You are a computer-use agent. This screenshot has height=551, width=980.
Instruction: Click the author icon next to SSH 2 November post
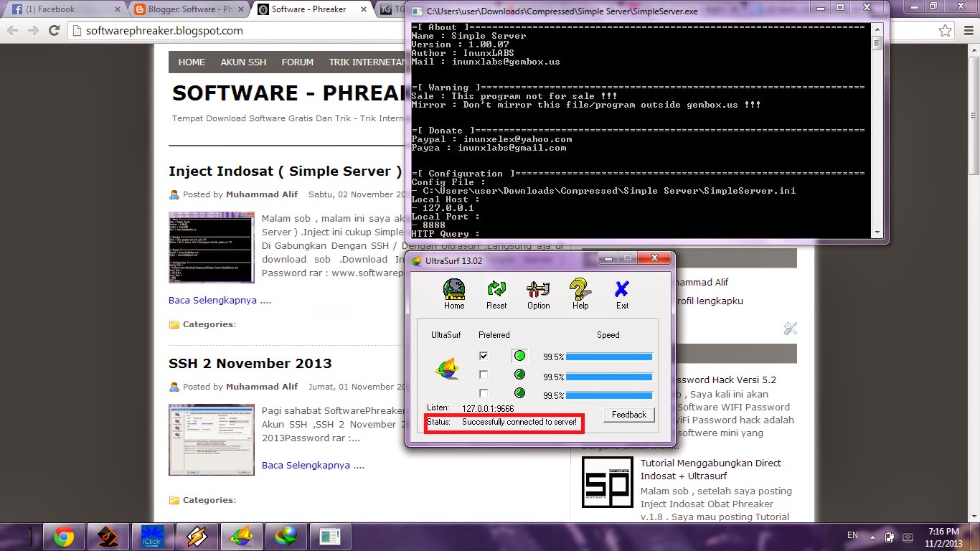pyautogui.click(x=174, y=387)
